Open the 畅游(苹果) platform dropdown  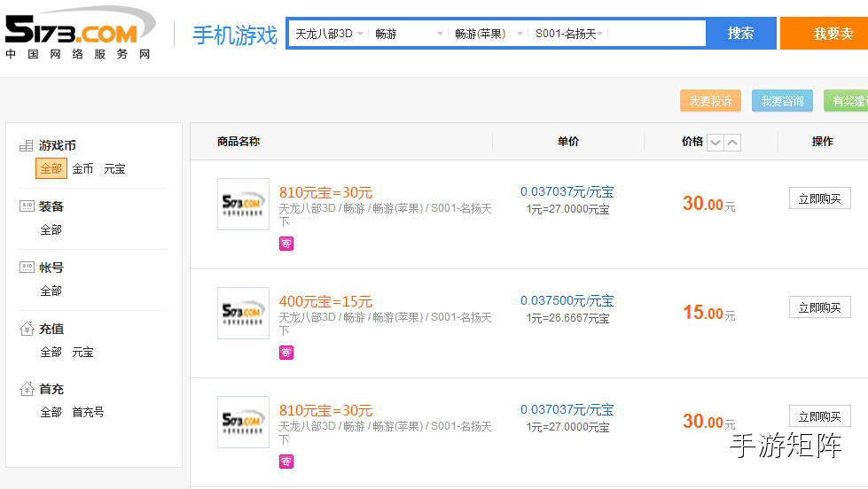coord(489,34)
